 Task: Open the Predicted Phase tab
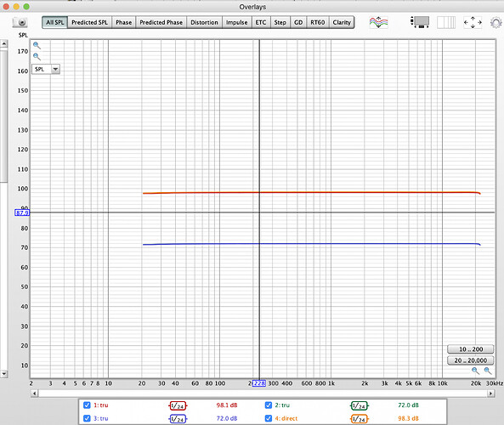(161, 22)
